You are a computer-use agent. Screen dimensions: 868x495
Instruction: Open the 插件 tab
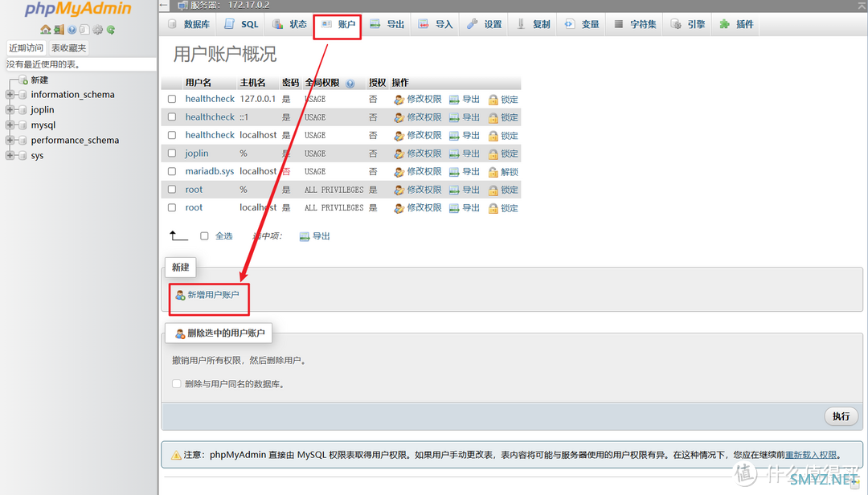pyautogui.click(x=737, y=24)
